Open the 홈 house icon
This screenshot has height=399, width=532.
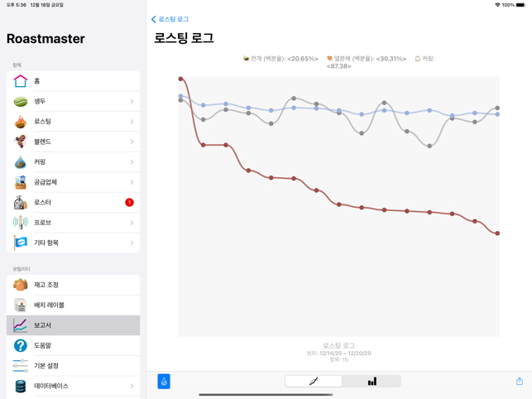21,81
